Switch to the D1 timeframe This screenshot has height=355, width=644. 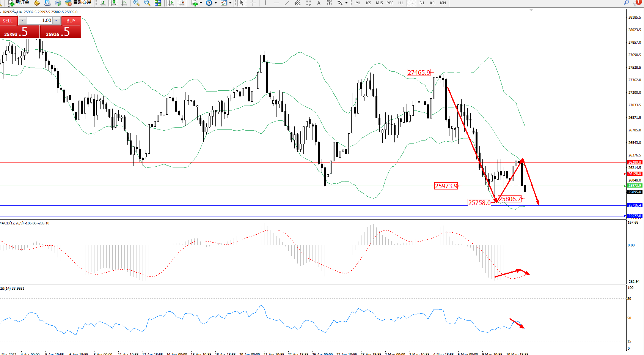coord(422,3)
